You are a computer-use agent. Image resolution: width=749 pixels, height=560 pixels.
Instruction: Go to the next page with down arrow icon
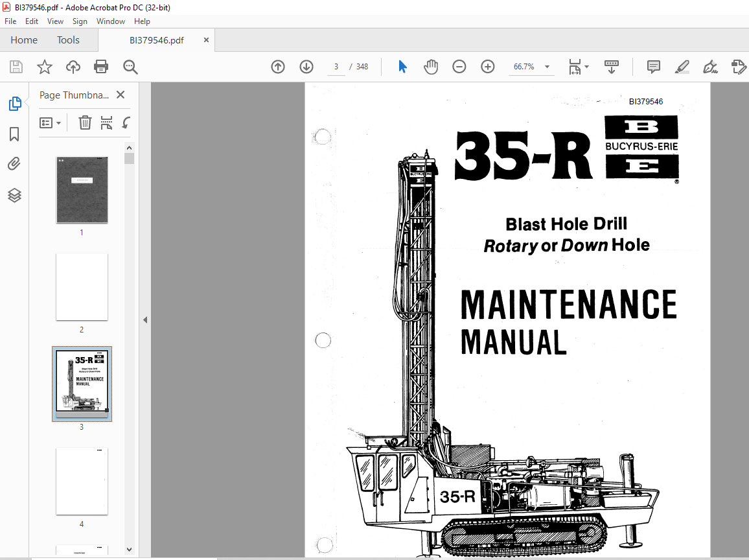pyautogui.click(x=306, y=67)
